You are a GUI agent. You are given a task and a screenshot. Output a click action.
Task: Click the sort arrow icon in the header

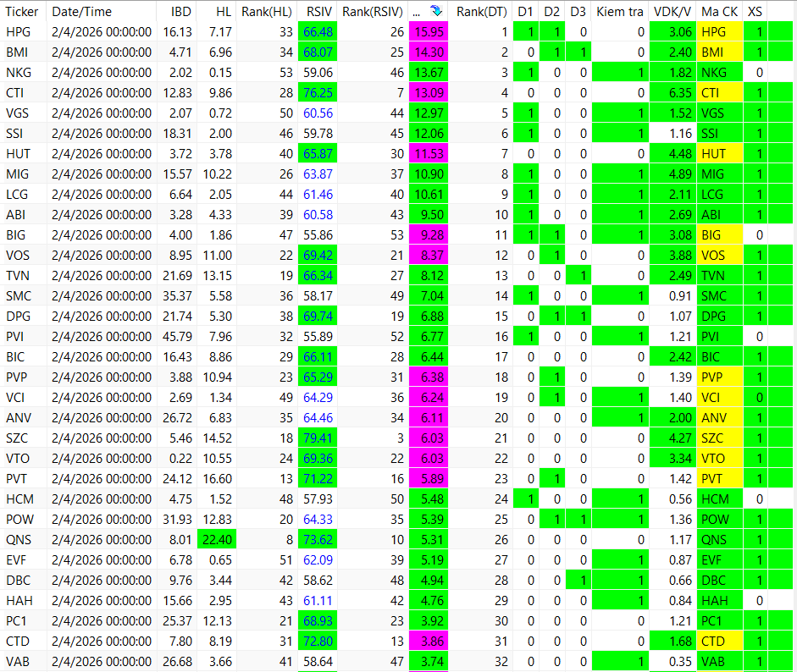pyautogui.click(x=435, y=11)
